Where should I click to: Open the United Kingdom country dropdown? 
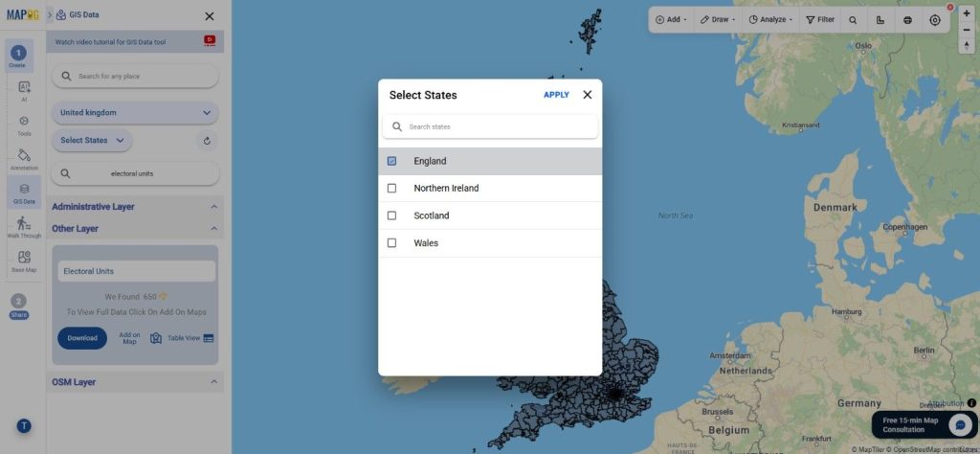[135, 113]
